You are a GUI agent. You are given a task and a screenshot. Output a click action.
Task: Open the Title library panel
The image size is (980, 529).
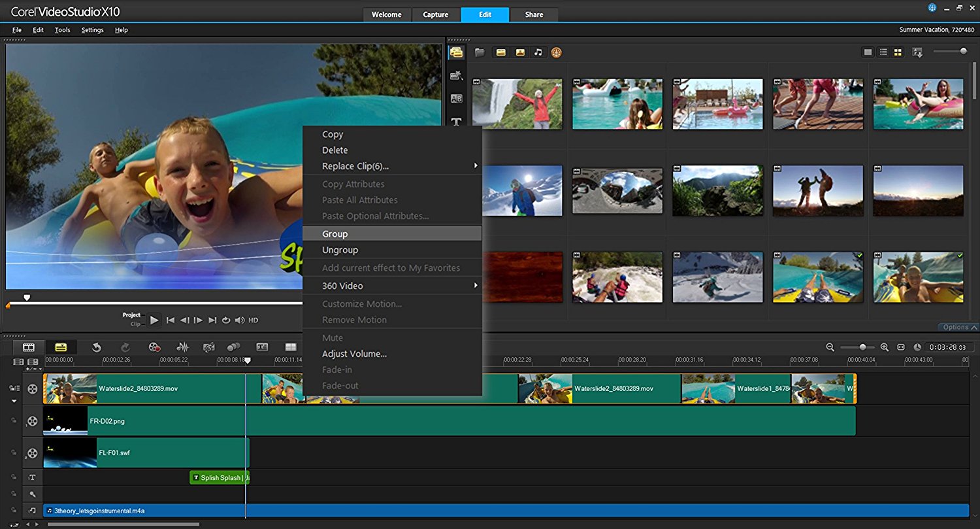(x=457, y=122)
